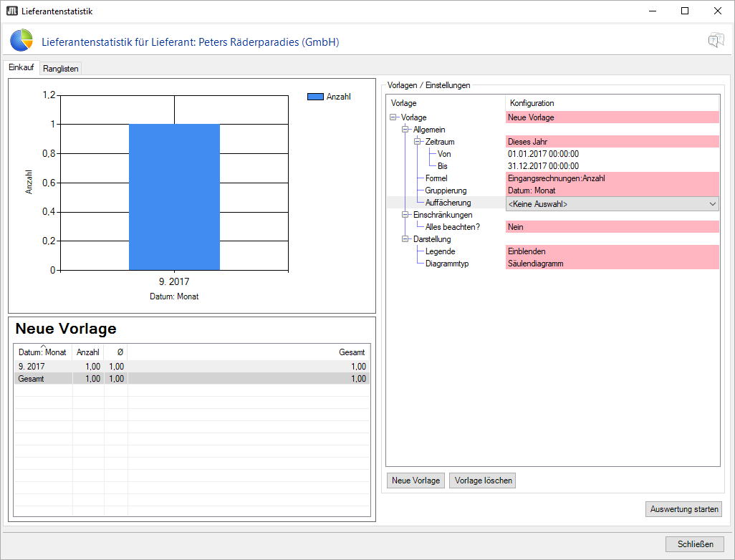Click the Säulendiagramm chart type value

click(x=612, y=264)
